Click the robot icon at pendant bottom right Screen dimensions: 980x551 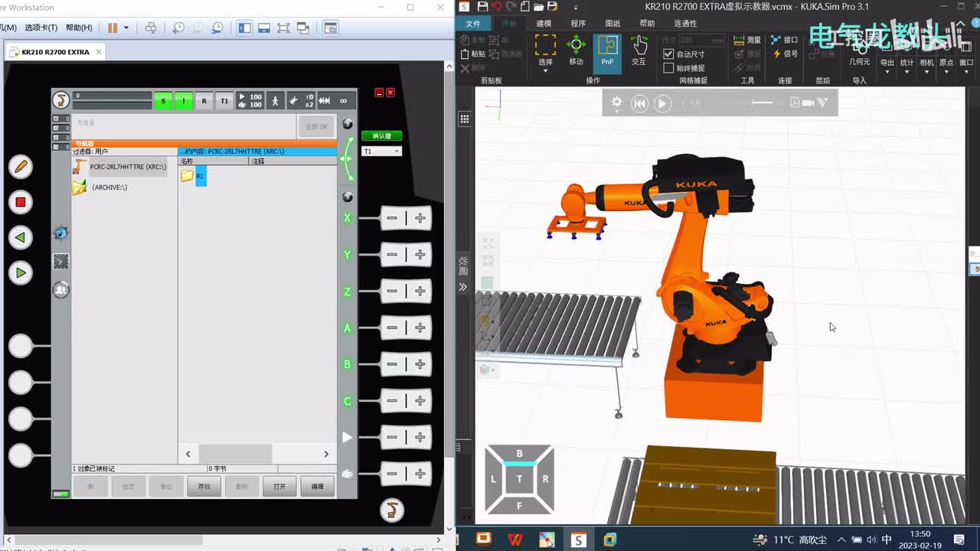[x=392, y=510]
